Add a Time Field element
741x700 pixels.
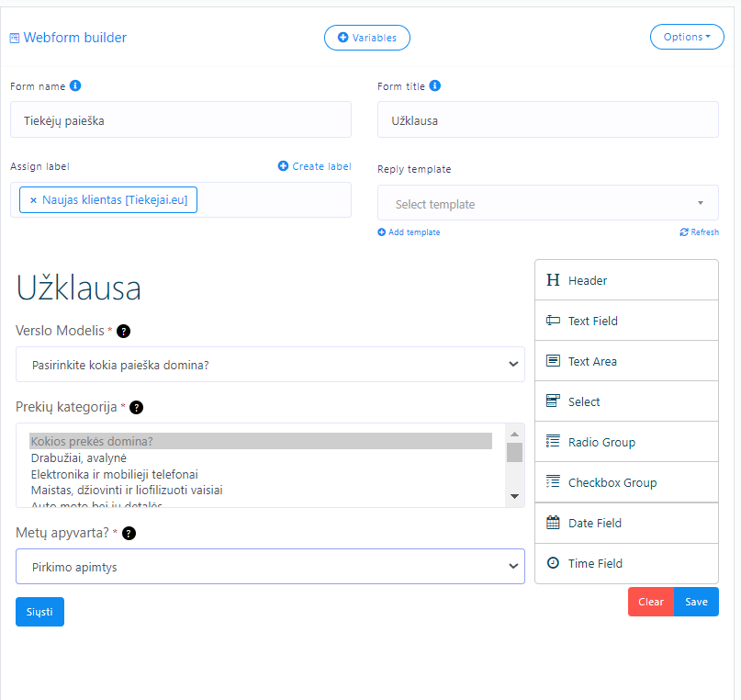click(626, 563)
